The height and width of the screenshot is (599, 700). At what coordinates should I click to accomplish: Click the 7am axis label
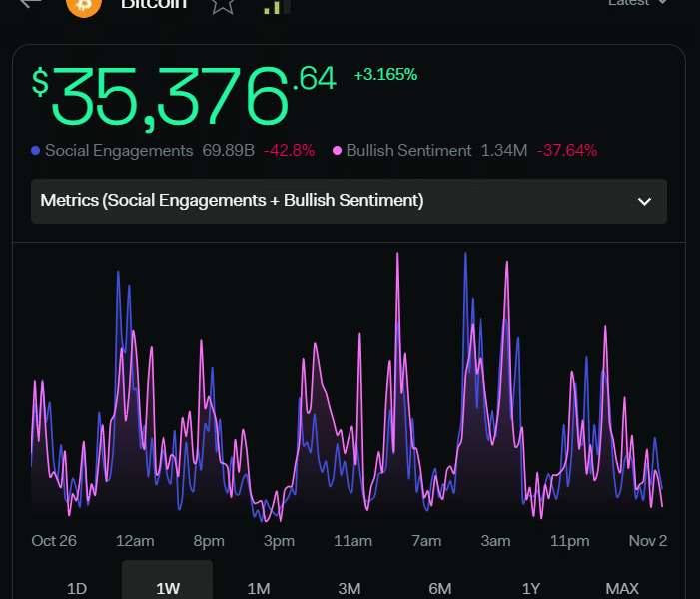point(426,541)
